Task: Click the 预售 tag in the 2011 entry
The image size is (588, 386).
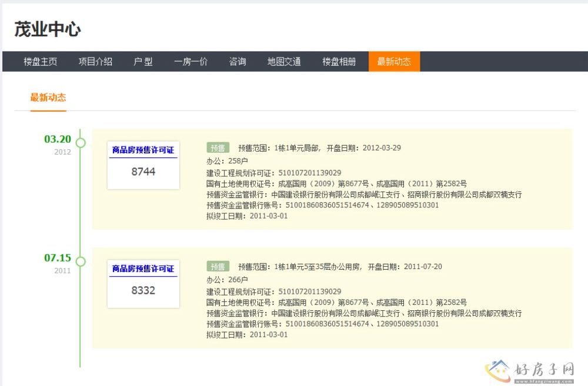Action: tap(218, 266)
